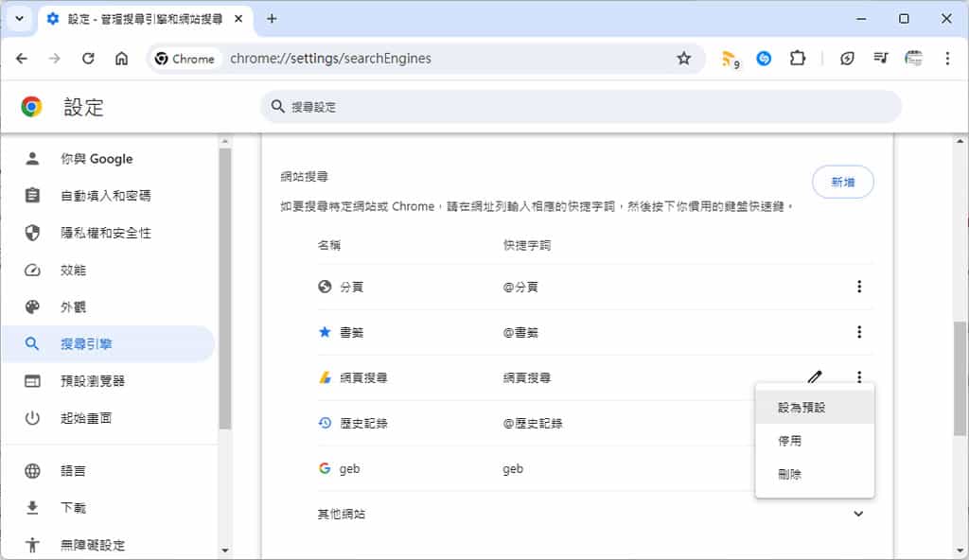This screenshot has width=969, height=560.
Task: Click the reload page icon
Action: tap(88, 59)
